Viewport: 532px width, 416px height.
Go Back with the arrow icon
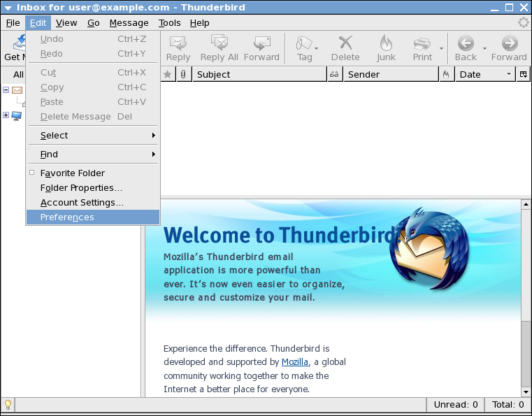pos(466,43)
